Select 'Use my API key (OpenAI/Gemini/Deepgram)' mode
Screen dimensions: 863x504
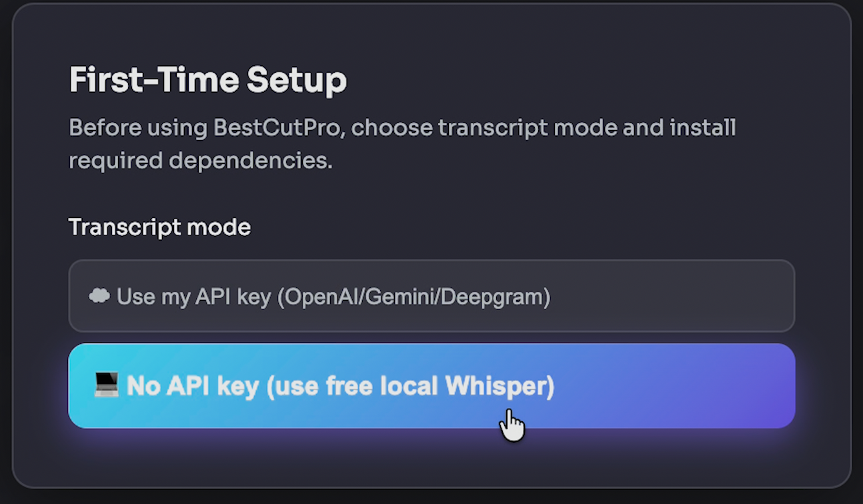[x=431, y=296]
